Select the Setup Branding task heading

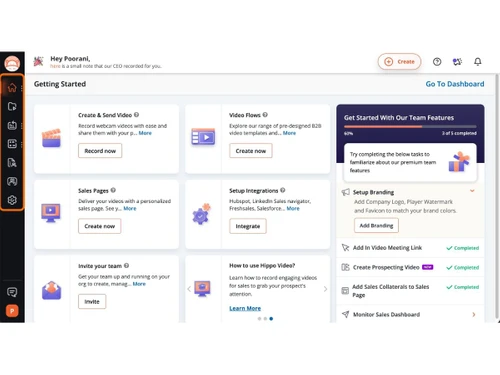point(373,192)
